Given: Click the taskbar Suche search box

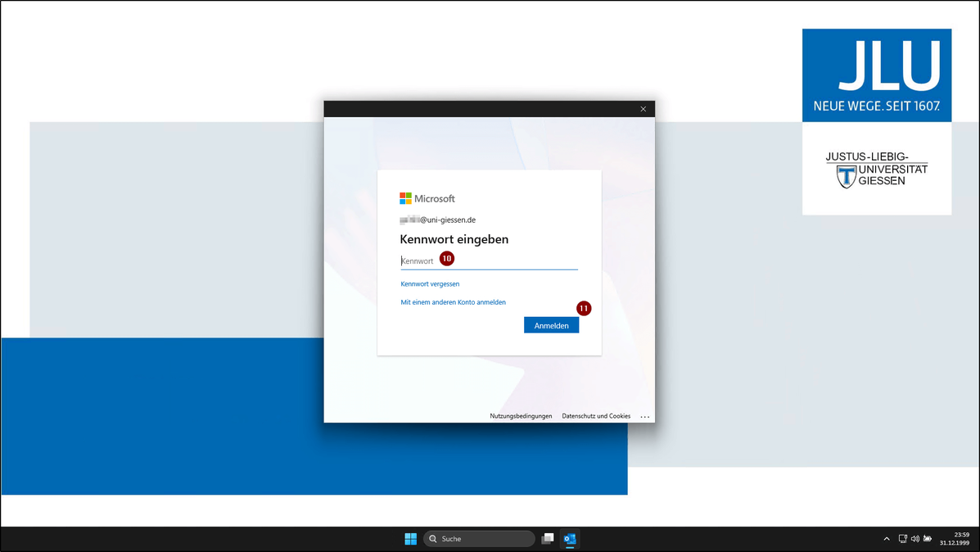Looking at the screenshot, I should click(479, 539).
